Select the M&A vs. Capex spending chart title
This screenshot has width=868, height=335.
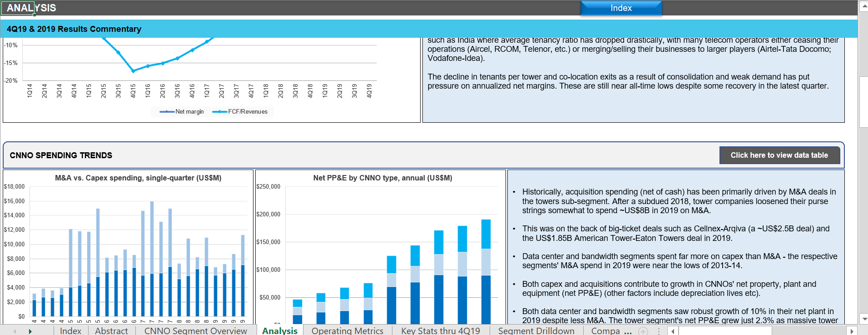138,178
